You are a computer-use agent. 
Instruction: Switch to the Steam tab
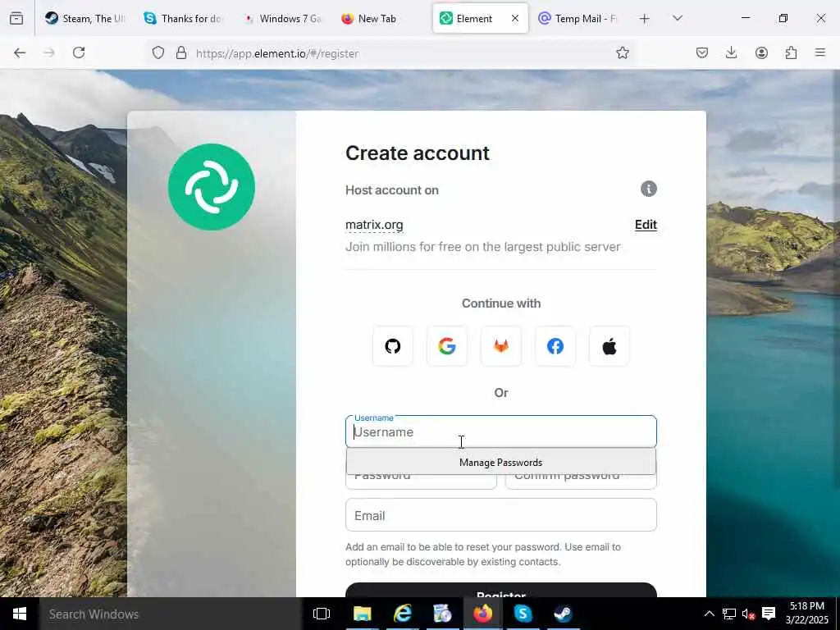tap(85, 19)
